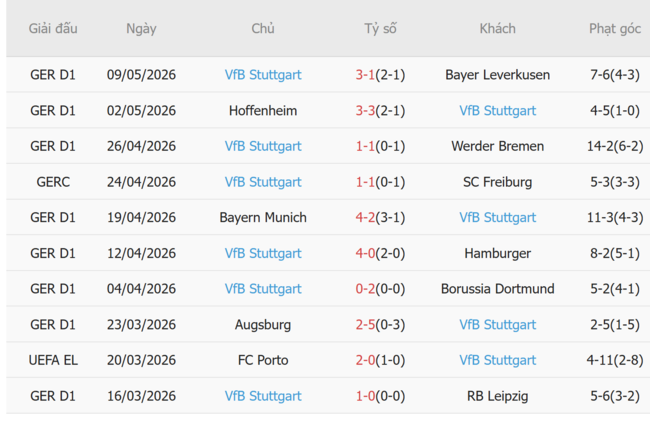Open FC Porto team in UEFA EL match
The image size is (650, 424).
point(263,360)
